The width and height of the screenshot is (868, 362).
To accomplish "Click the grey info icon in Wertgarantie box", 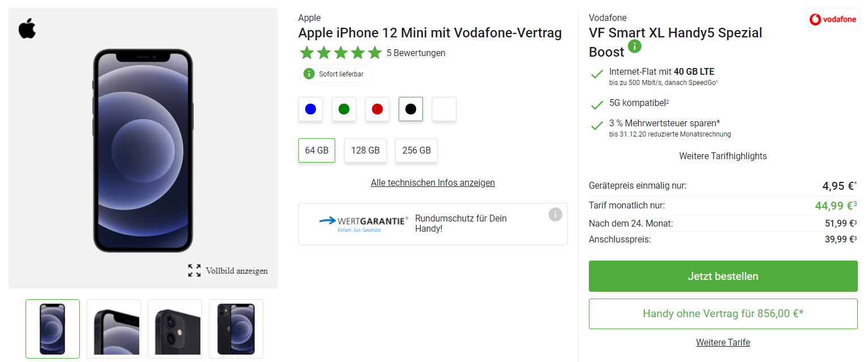I will (555, 214).
